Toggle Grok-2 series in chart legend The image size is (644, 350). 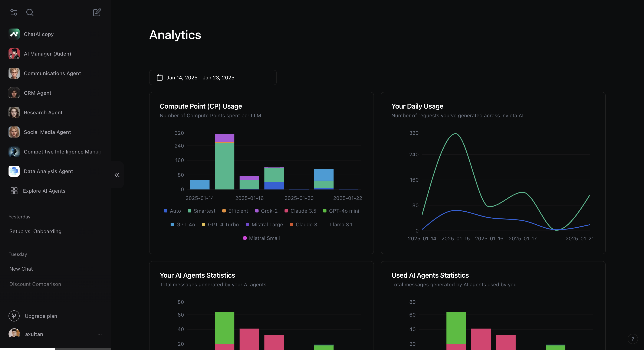tap(266, 211)
